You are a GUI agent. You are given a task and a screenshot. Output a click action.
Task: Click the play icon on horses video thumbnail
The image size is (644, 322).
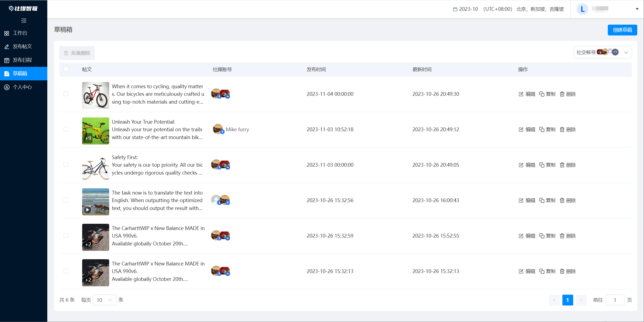tap(87, 210)
